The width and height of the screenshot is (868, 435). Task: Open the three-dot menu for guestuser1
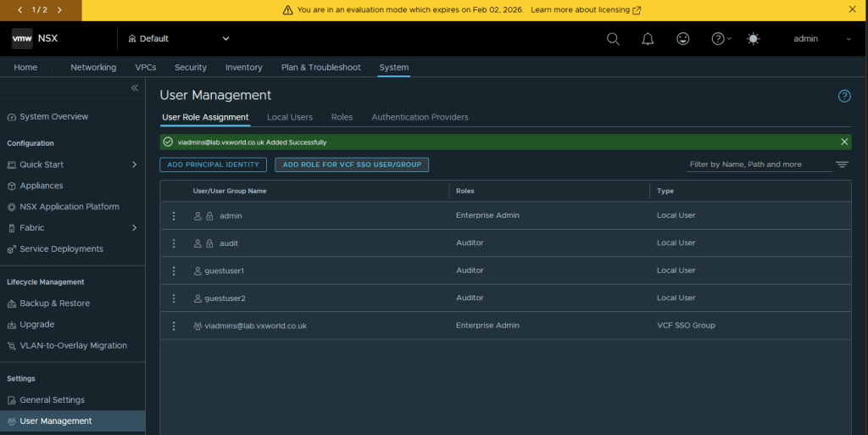tap(174, 270)
